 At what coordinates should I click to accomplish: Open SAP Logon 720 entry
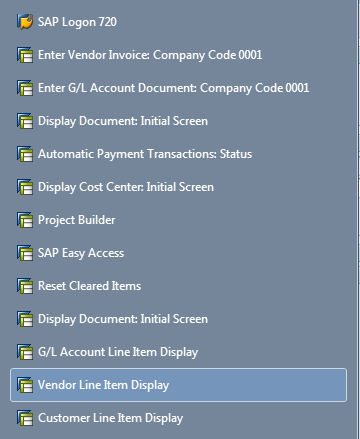[178, 22]
